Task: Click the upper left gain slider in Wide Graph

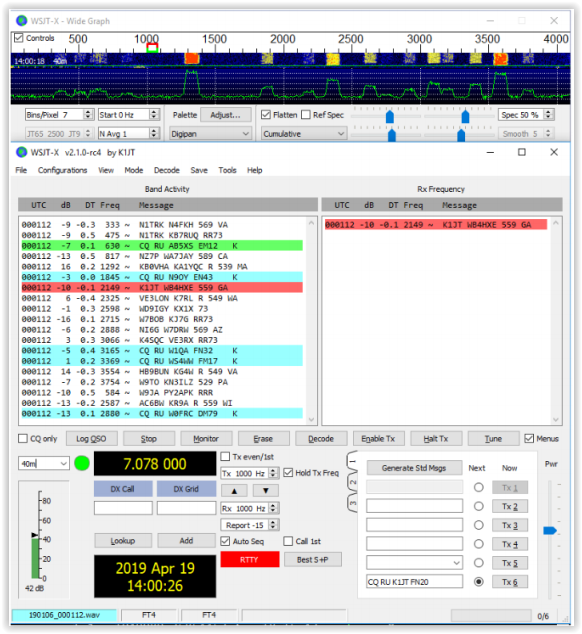Action: click(x=390, y=116)
